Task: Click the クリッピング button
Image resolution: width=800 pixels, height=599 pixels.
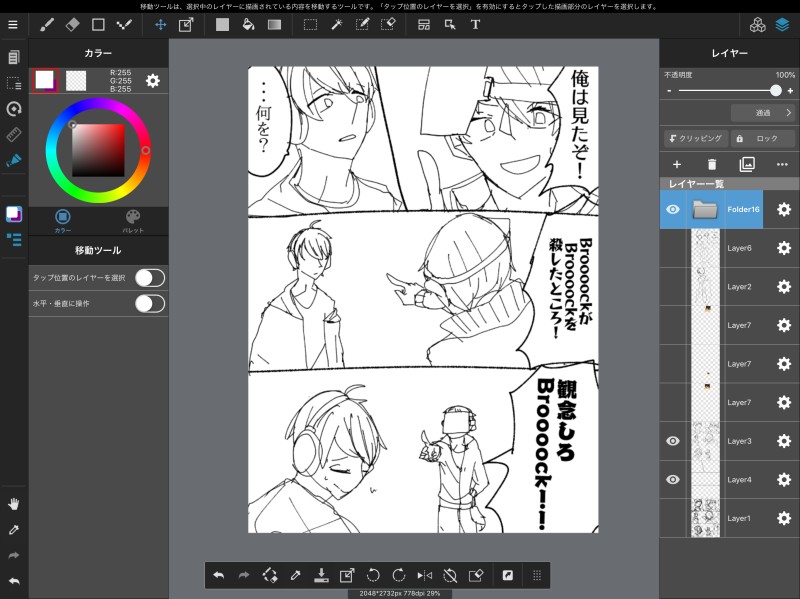Action: [x=695, y=138]
